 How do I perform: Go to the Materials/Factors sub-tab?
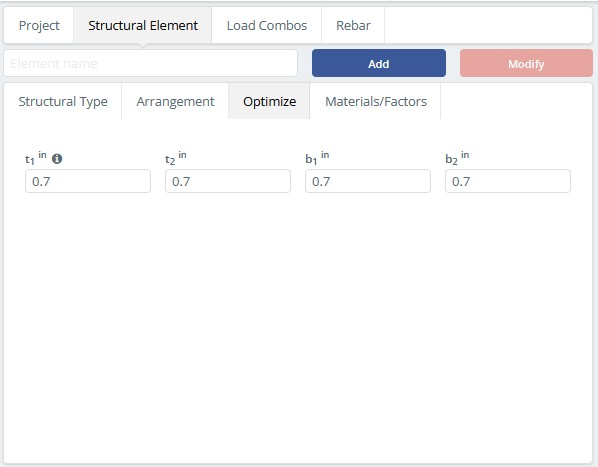coord(376,101)
